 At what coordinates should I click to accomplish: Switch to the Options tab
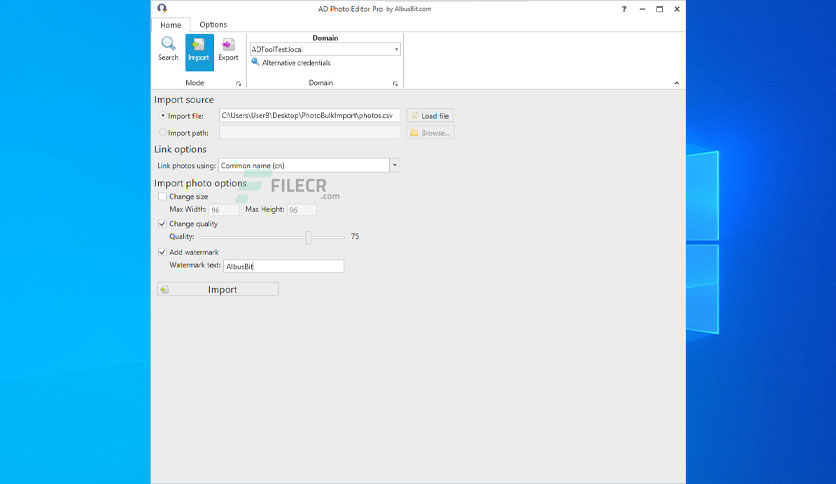coord(213,25)
